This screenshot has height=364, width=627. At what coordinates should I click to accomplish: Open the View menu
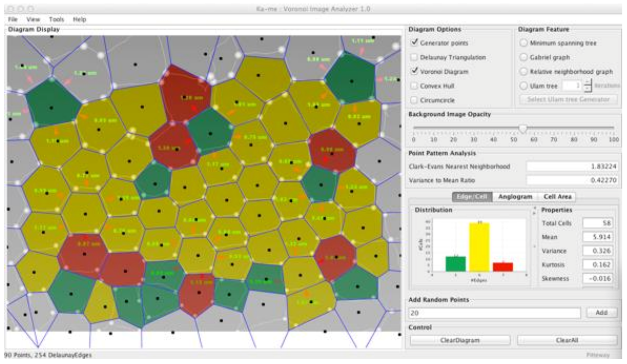click(33, 19)
